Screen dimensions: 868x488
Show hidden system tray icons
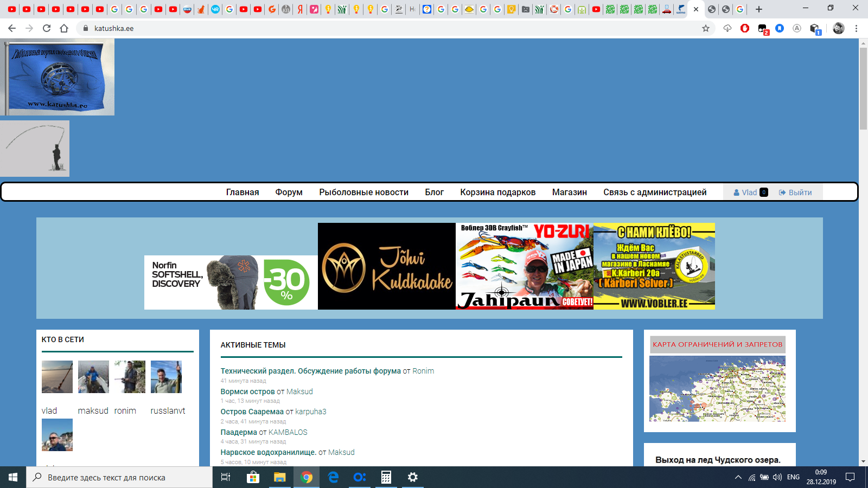(x=738, y=477)
